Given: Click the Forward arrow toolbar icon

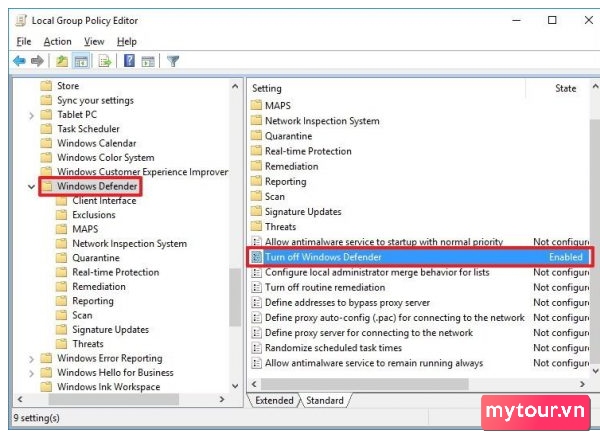Looking at the screenshot, I should point(37,61).
